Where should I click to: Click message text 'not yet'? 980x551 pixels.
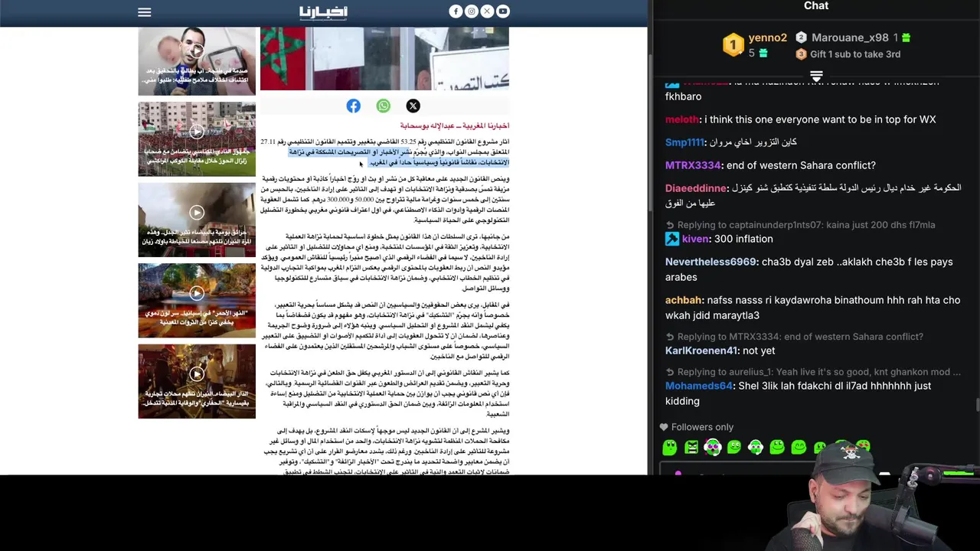pos(758,350)
